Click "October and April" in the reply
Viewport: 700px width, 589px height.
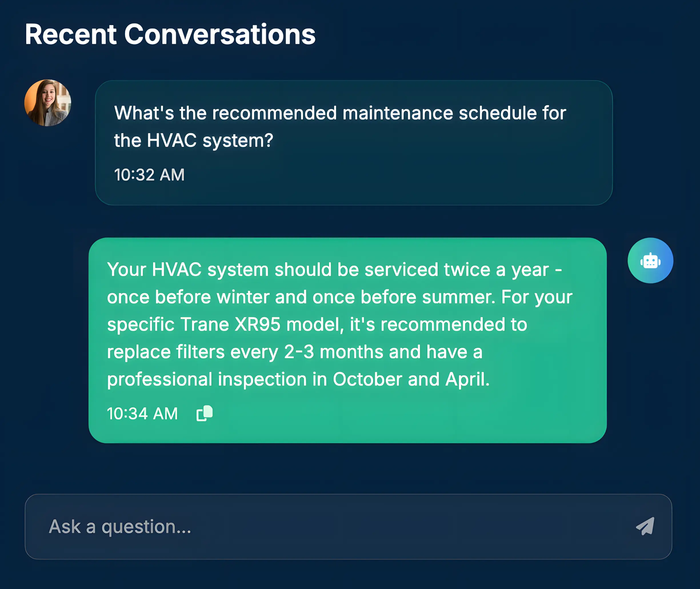(x=411, y=379)
